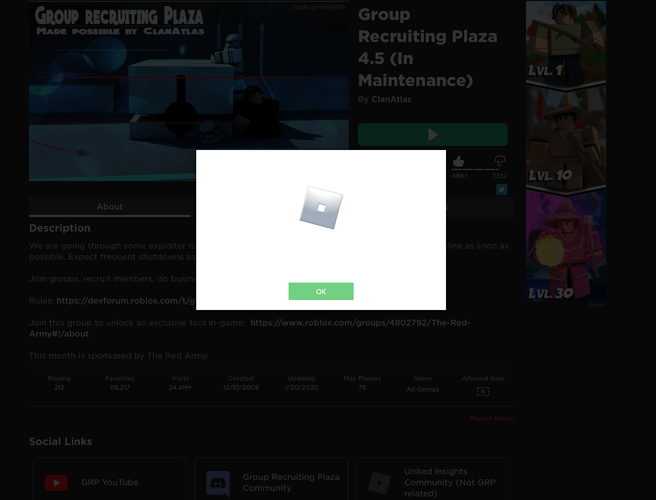Click the Visits 24.4M+ stat

coord(180,383)
